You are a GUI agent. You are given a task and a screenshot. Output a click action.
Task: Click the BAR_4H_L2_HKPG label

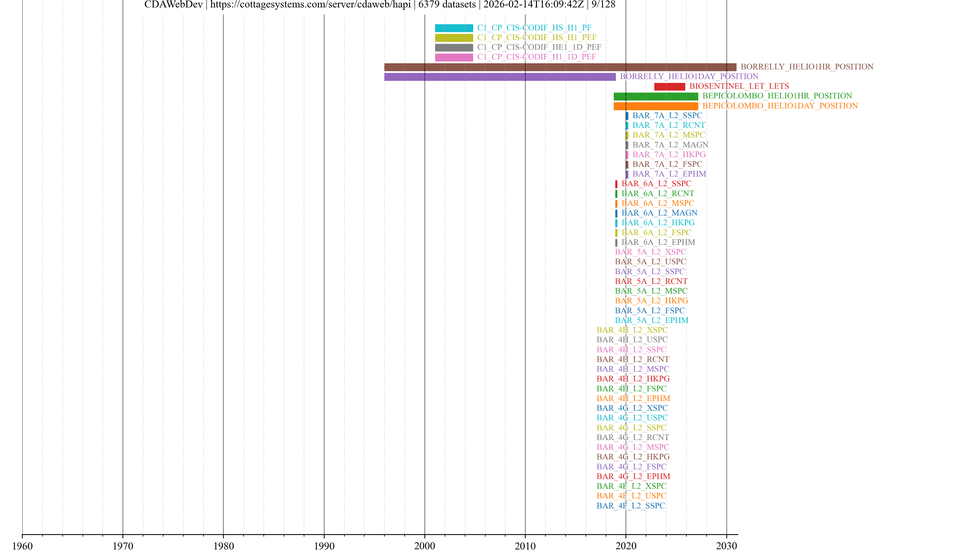click(x=633, y=379)
